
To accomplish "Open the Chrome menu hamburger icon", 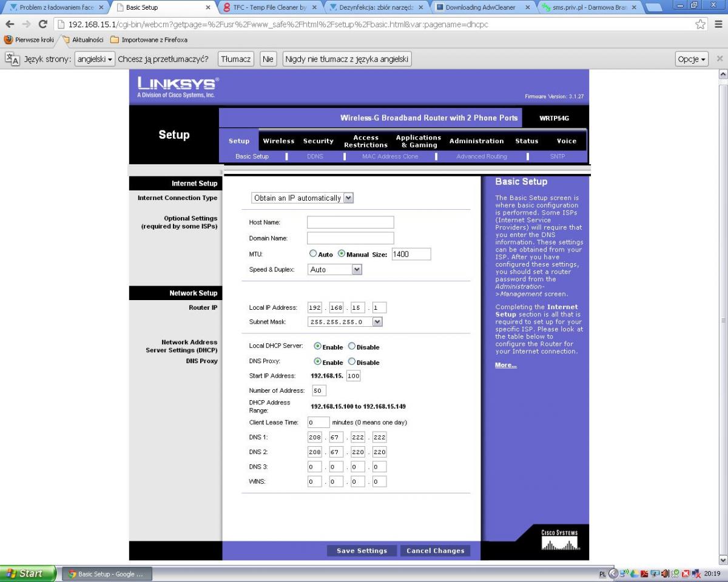I will (x=718, y=24).
